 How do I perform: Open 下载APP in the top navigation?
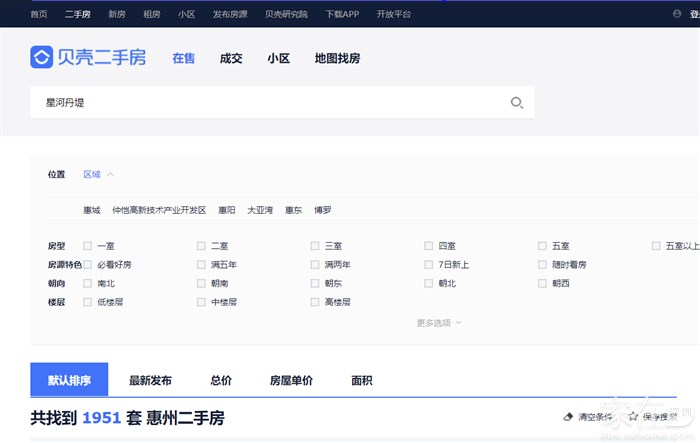[342, 14]
